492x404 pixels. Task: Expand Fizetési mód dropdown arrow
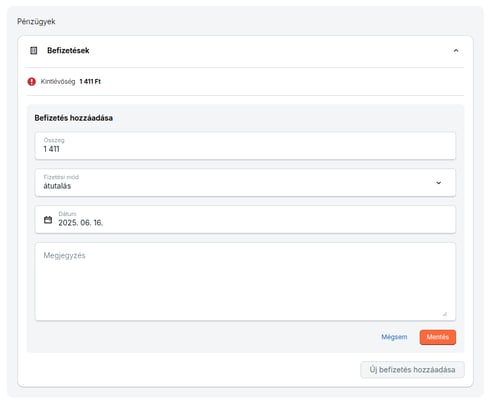pos(439,183)
